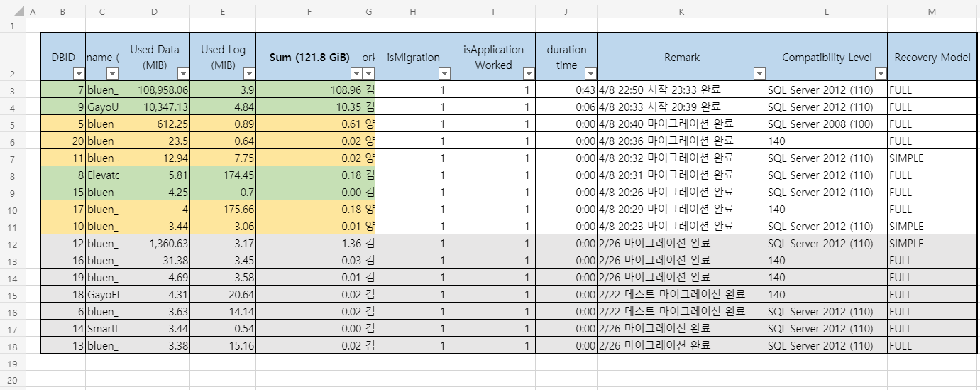
Task: Expand the isMigration column filter
Action: click(x=444, y=74)
